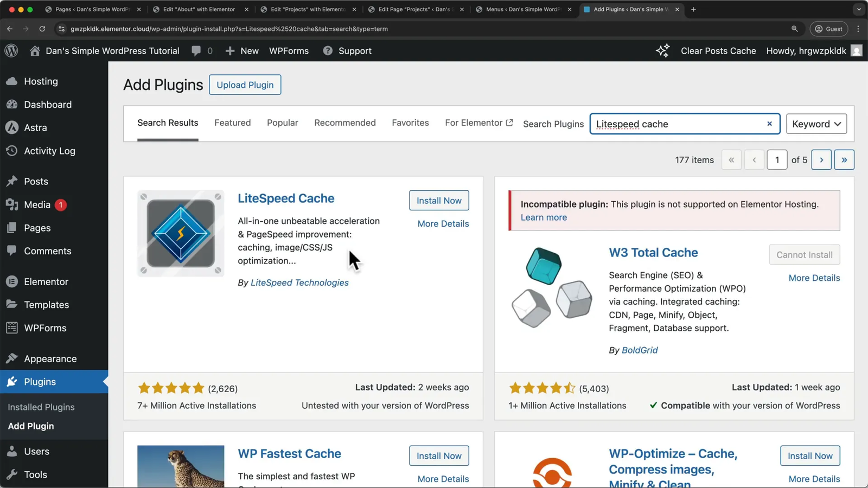Open the browser zoom magnifier icon
Viewport: 868px width, 488px height.
794,29
